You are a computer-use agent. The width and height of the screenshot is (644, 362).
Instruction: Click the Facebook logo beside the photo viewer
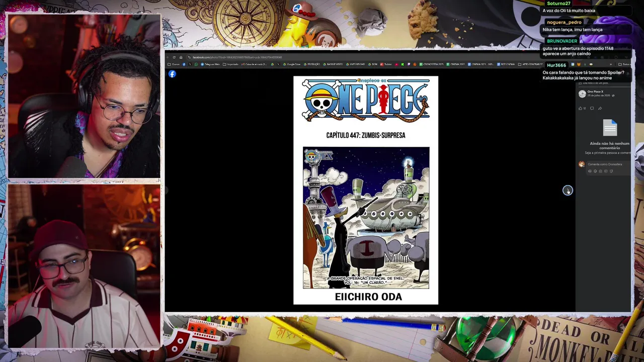pyautogui.click(x=172, y=74)
